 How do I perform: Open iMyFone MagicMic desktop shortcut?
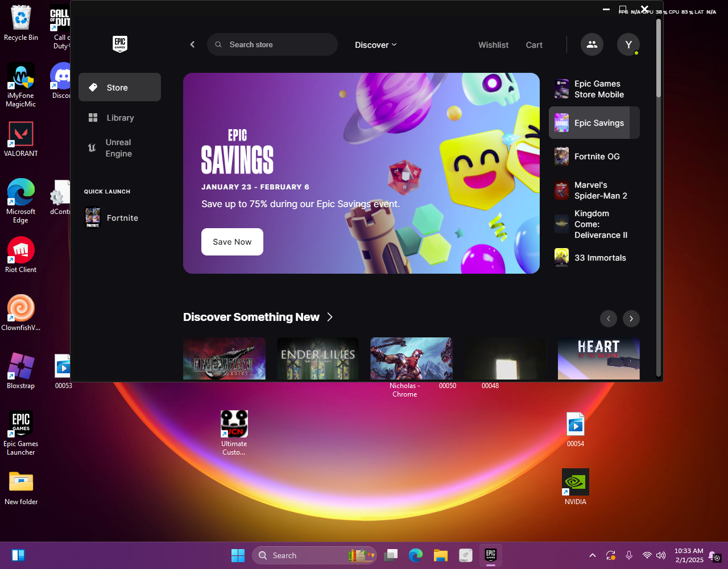pyautogui.click(x=21, y=85)
